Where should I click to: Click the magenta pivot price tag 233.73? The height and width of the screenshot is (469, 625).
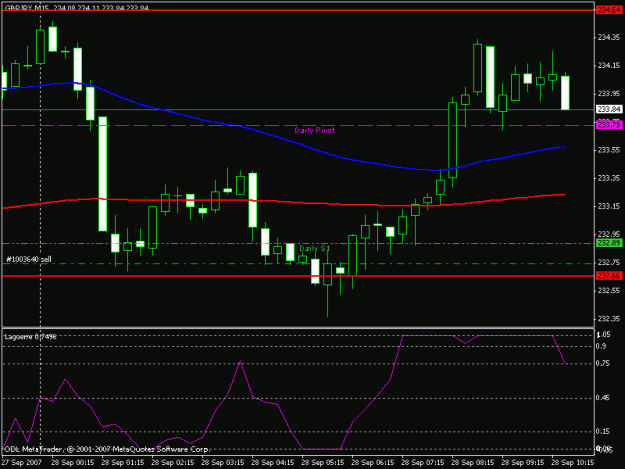coord(609,125)
